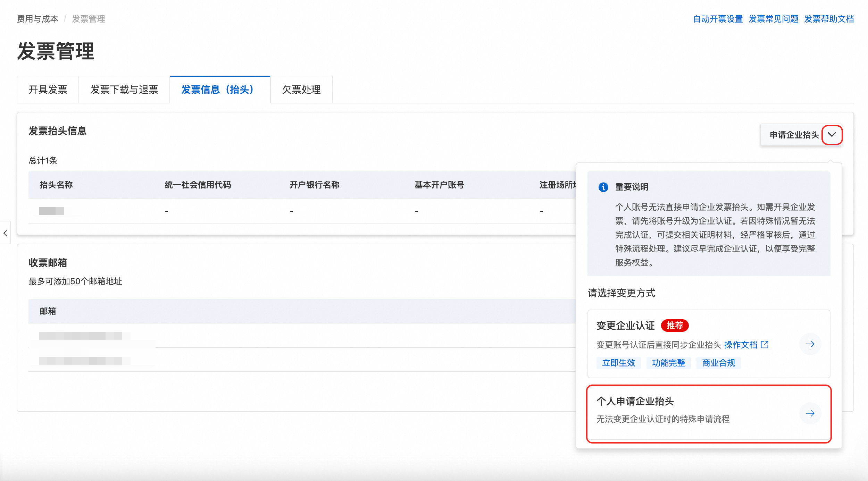Image resolution: width=868 pixels, height=481 pixels.
Task: Open the 发票下载与退票 tab
Action: click(124, 90)
